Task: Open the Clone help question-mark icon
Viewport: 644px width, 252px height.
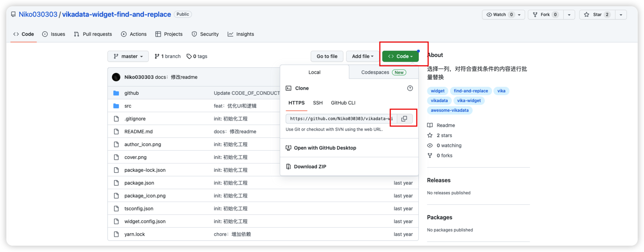Action: [410, 88]
